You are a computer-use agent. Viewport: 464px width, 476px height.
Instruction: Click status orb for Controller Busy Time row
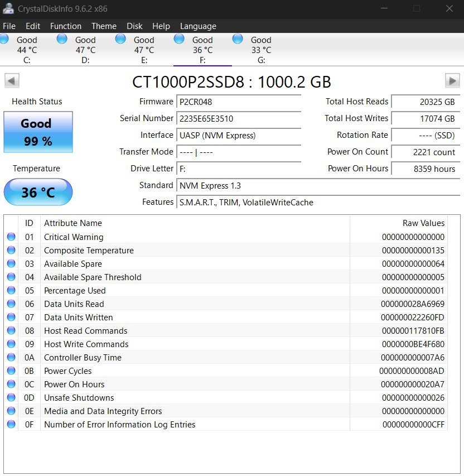click(11, 357)
